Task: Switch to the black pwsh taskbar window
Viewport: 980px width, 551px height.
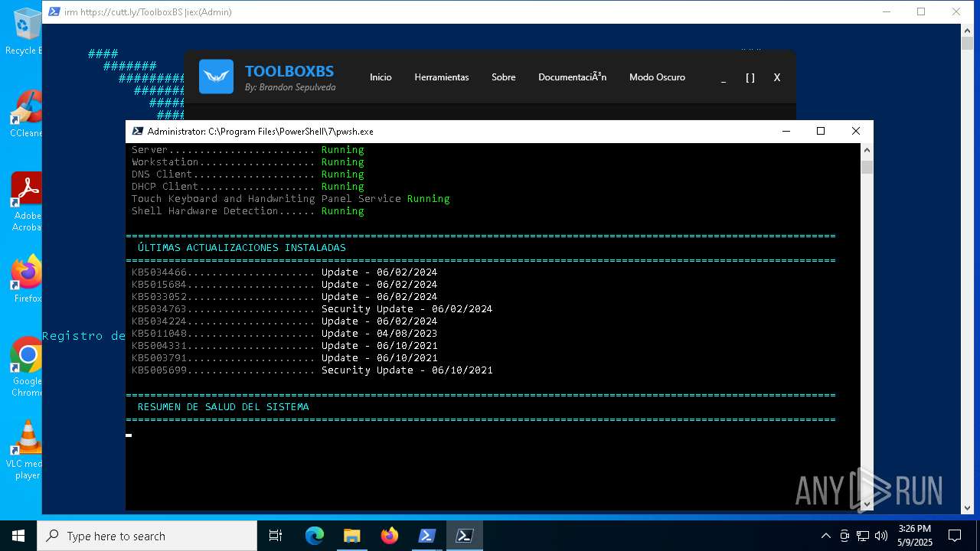Action: [465, 536]
